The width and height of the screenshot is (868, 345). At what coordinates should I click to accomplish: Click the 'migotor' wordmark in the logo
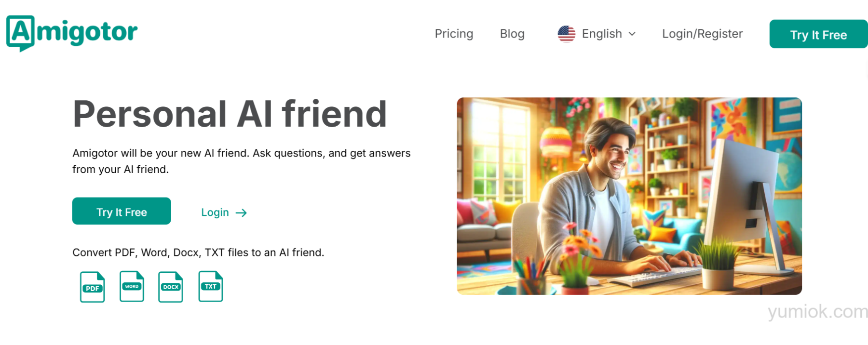(x=87, y=33)
